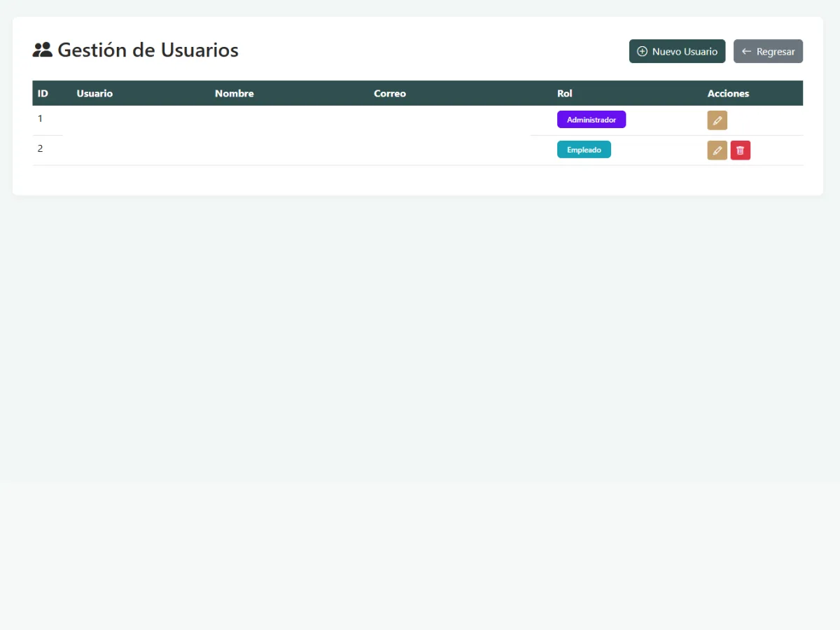Click the plus icon in Nuevo Usuario button

tap(642, 51)
